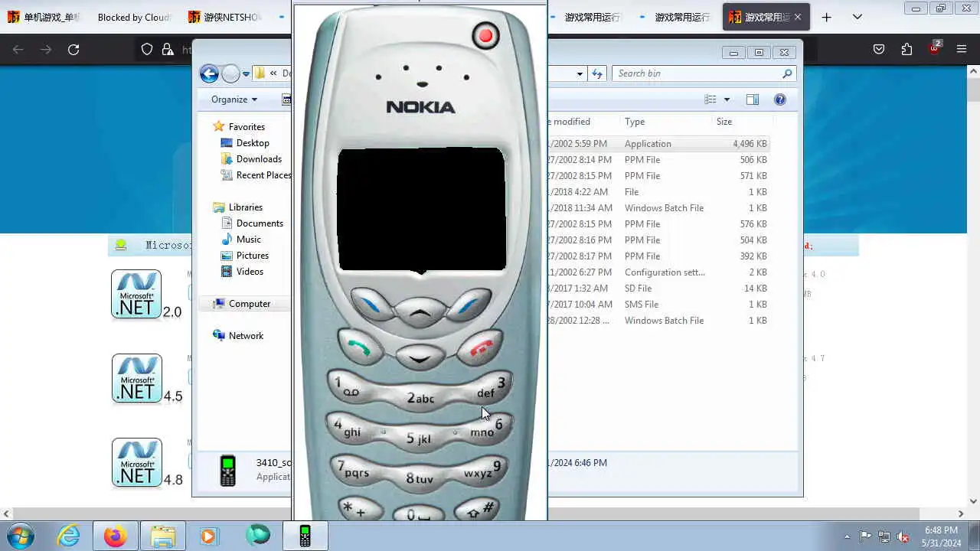The width and height of the screenshot is (980, 551).
Task: Open the Organize dropdown menu
Action: (234, 99)
